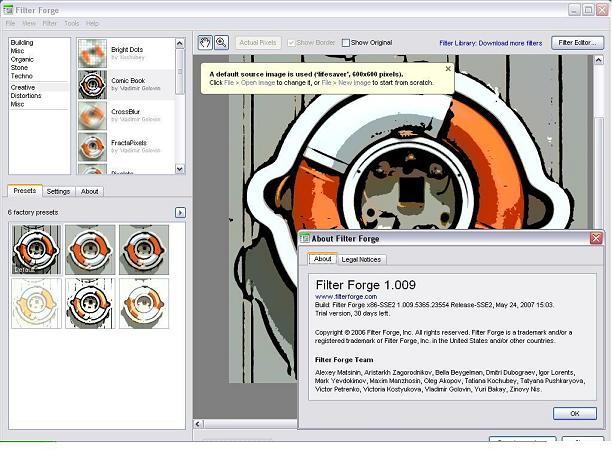612x459 pixels.
Task: Select the Creative category
Action: tap(23, 87)
